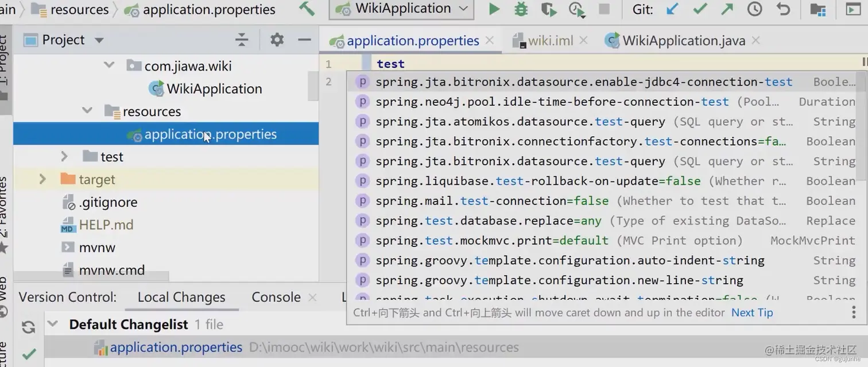
Task: Collapse the com.jiawa.wiki package
Action: [108, 65]
